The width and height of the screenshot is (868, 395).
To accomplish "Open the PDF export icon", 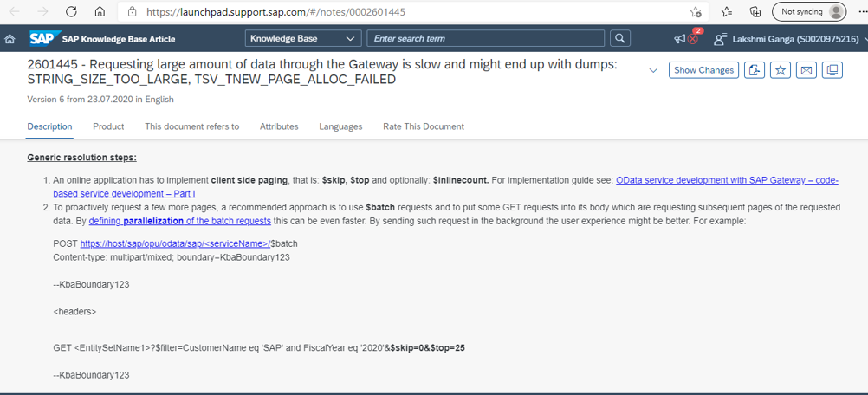I will pos(754,70).
